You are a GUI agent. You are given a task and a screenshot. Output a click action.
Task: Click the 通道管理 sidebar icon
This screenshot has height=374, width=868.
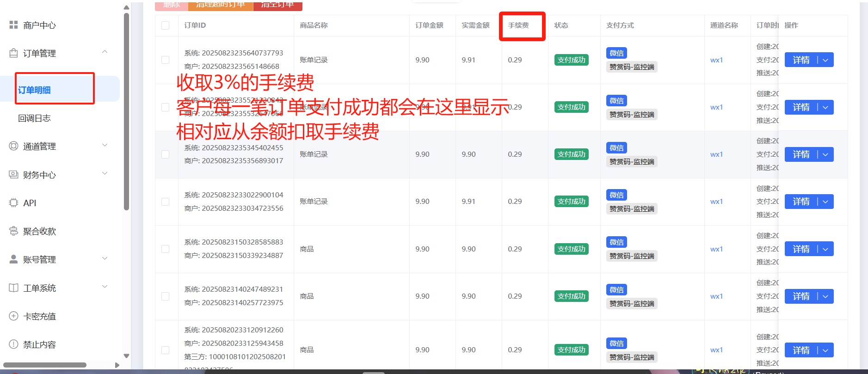(x=13, y=146)
